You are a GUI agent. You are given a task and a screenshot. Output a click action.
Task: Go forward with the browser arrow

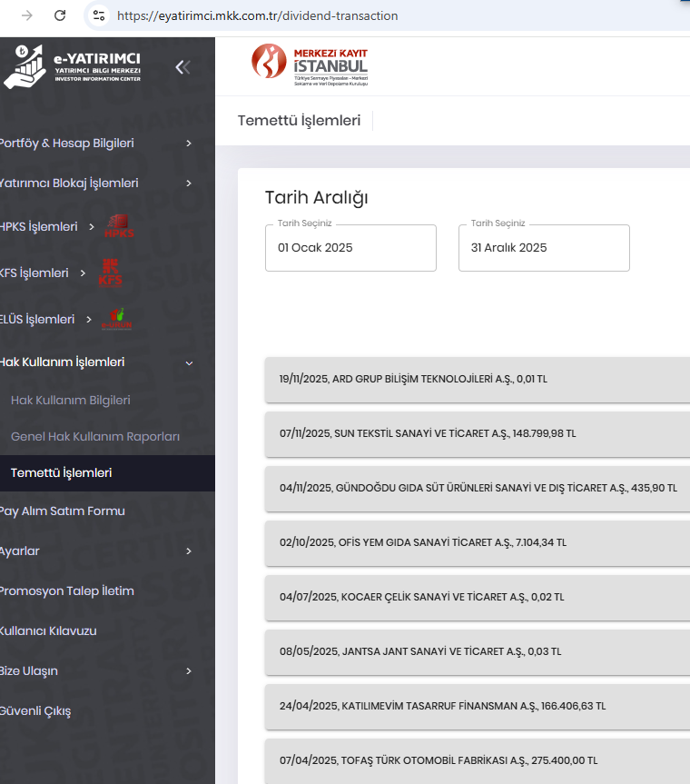click(27, 15)
